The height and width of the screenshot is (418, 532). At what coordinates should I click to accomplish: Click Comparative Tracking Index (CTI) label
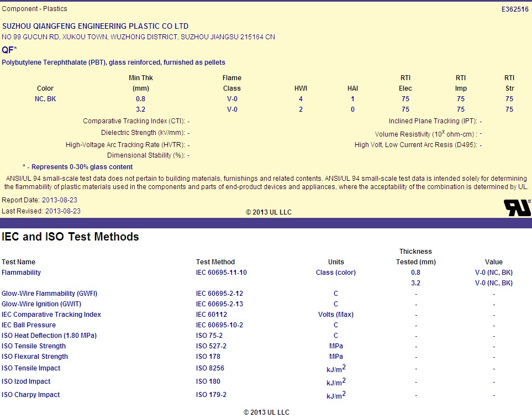[x=134, y=121]
